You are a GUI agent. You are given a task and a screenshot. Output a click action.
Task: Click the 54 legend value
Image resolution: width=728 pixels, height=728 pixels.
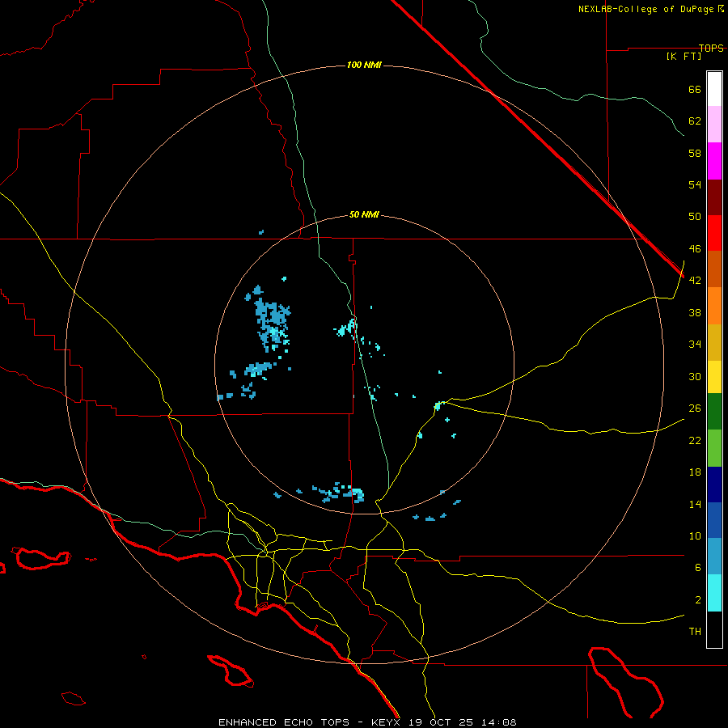coord(695,184)
